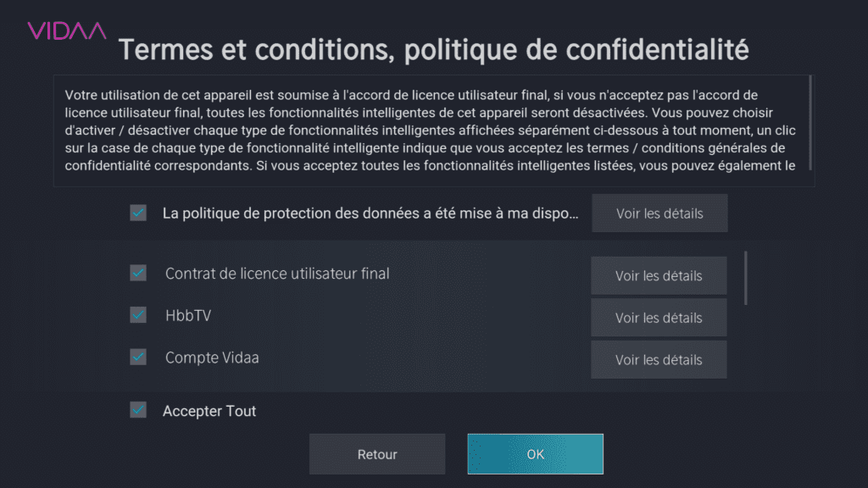Uncheck the Accepter Tout checkbox
The width and height of the screenshot is (868, 488).
[x=138, y=411]
